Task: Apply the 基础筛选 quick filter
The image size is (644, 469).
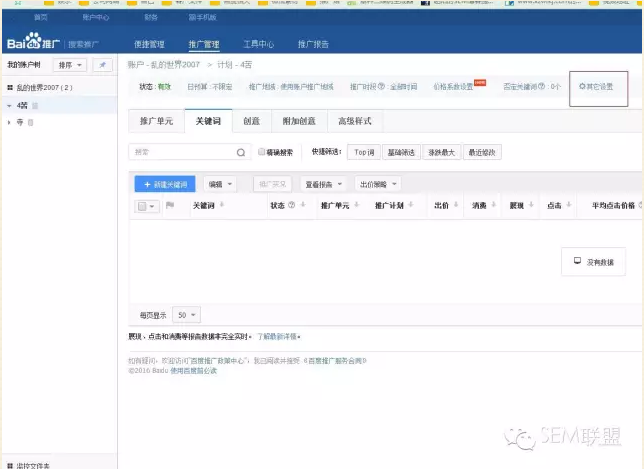Action: (x=401, y=152)
